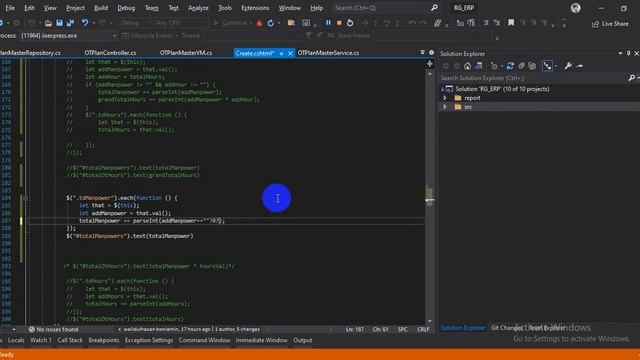This screenshot has height=360, width=640.
Task: Pin the Create.cshtml tab
Action: click(281, 53)
